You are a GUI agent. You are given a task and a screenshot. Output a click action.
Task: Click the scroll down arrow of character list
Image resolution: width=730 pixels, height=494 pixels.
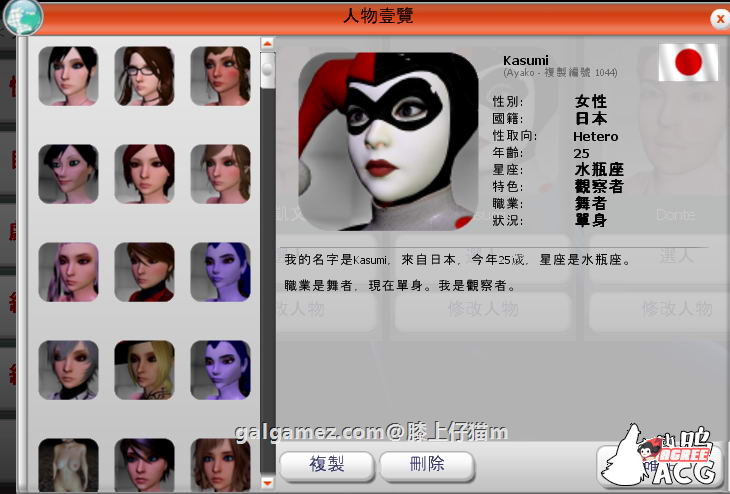267,482
